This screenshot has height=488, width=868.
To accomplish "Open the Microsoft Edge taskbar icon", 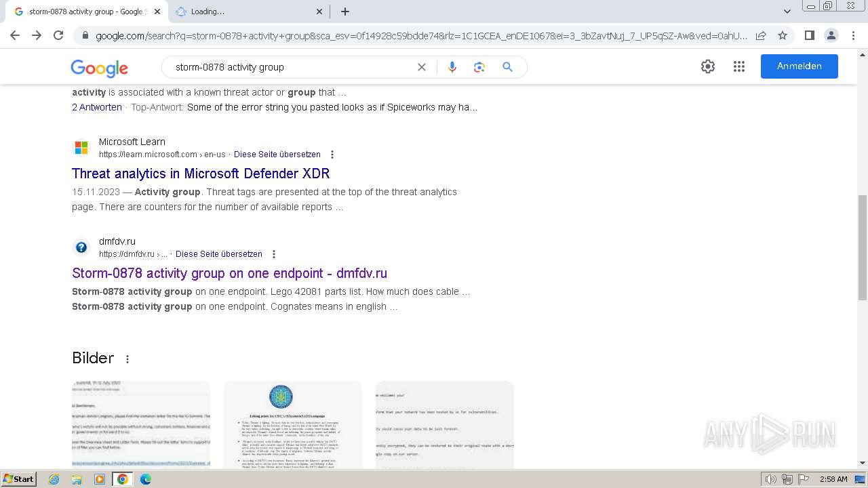I will pos(145,479).
